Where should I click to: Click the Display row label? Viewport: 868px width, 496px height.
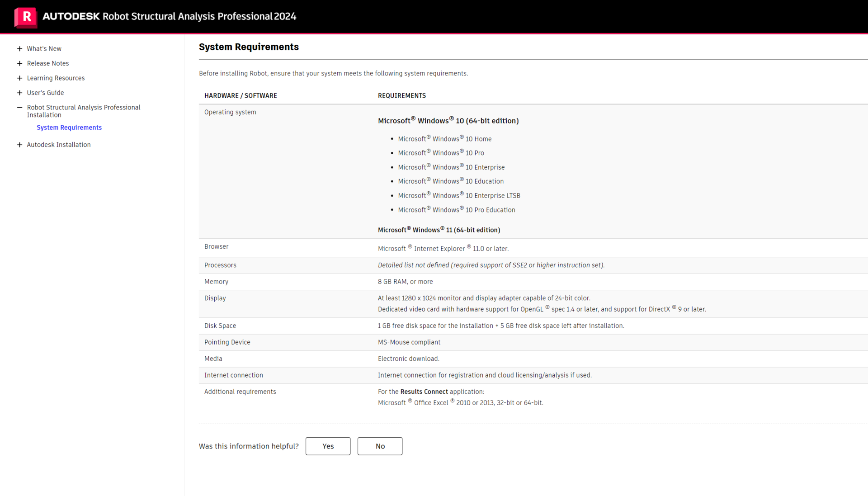215,298
